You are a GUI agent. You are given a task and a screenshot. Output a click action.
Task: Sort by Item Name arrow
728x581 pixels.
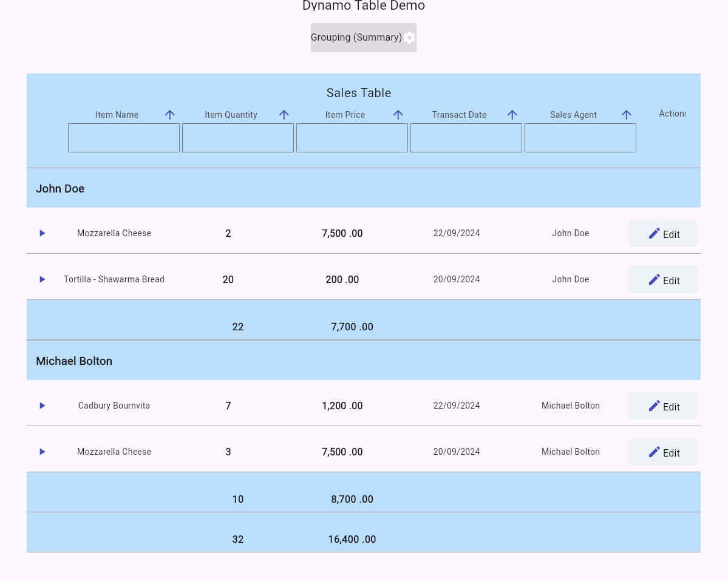tap(170, 115)
